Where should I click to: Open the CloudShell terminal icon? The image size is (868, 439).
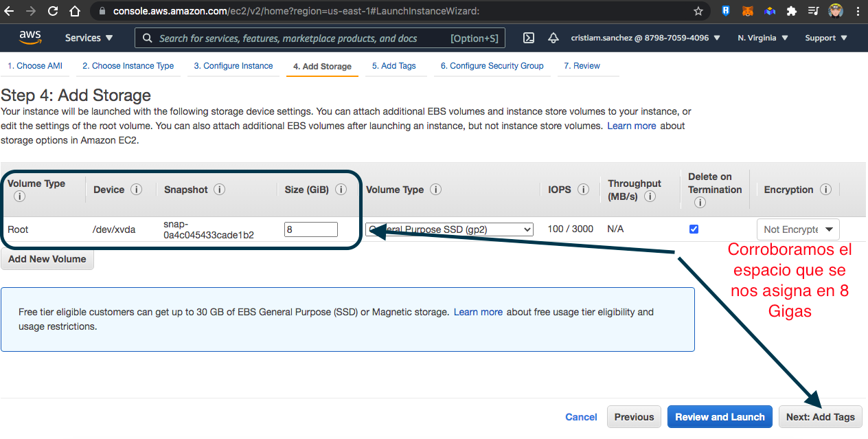tap(529, 38)
